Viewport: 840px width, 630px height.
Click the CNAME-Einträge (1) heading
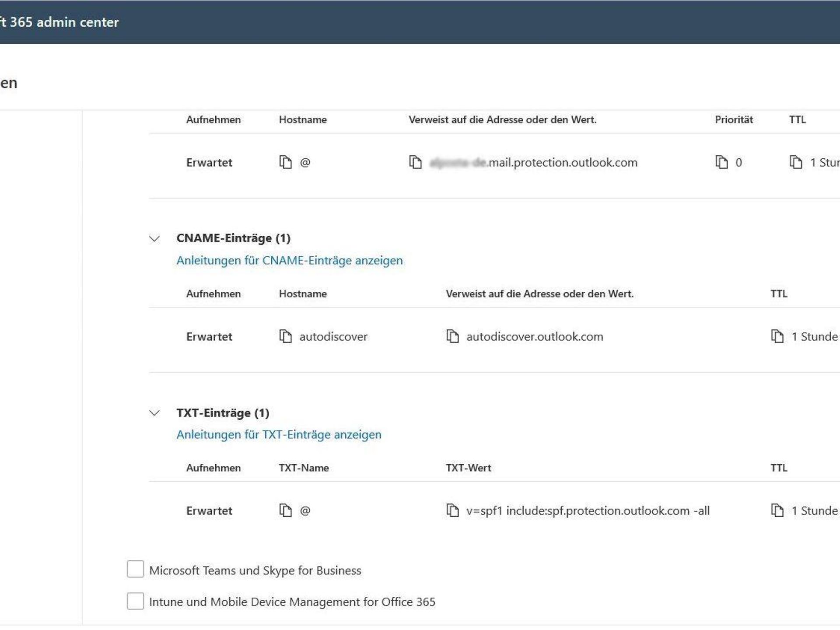(x=233, y=238)
